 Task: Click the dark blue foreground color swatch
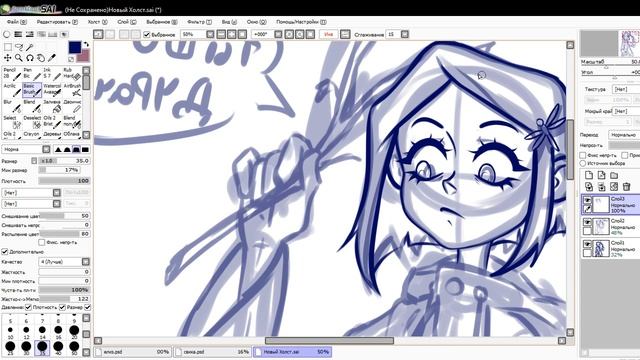pyautogui.click(x=75, y=47)
